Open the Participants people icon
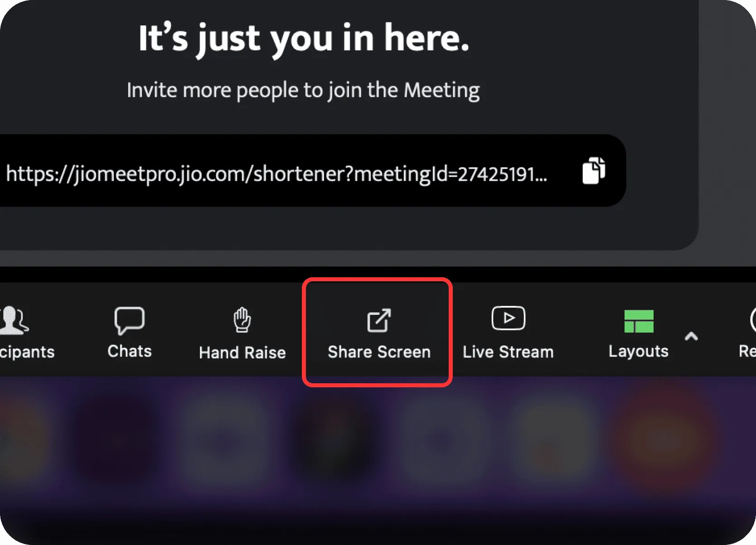This screenshot has width=756, height=545. coord(14,320)
